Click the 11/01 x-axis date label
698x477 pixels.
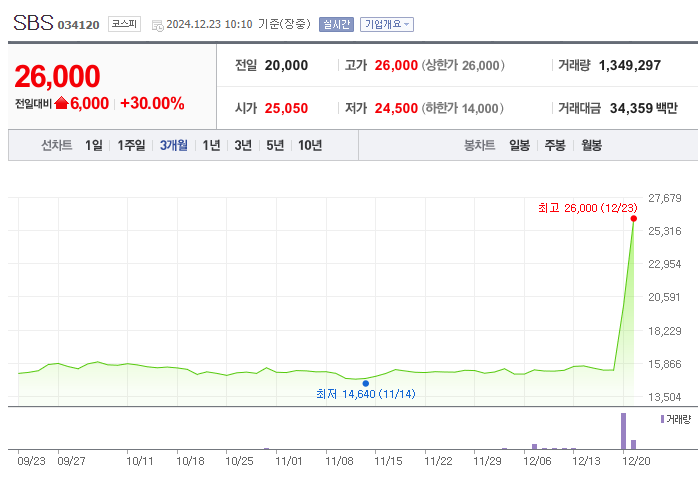coord(289,461)
